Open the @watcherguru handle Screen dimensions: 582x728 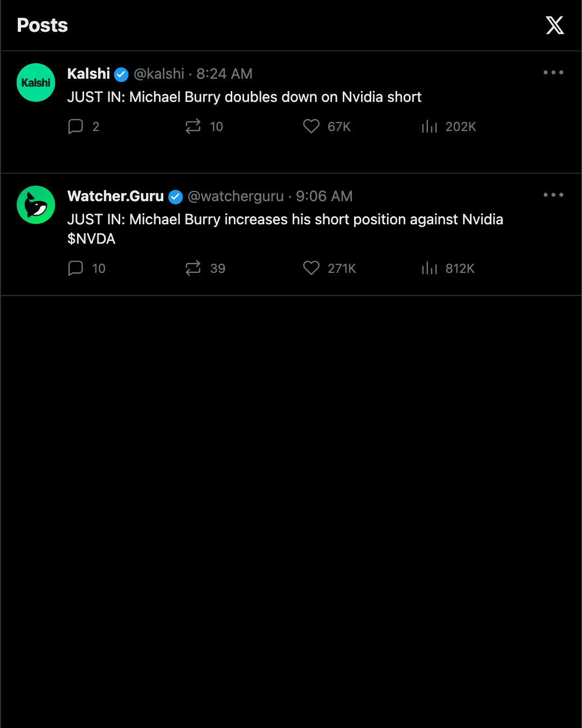(235, 196)
